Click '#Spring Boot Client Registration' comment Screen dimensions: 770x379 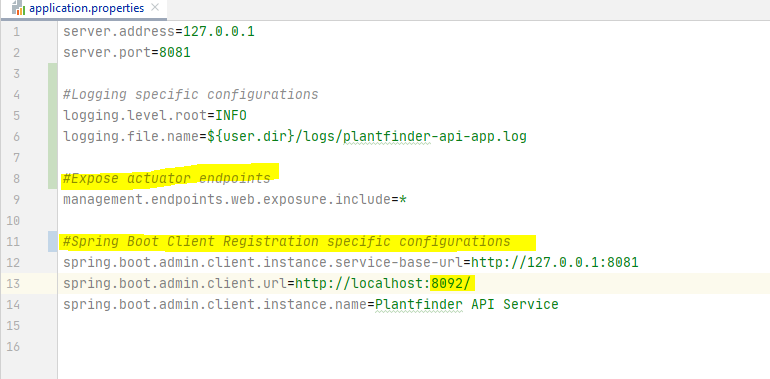coord(191,242)
